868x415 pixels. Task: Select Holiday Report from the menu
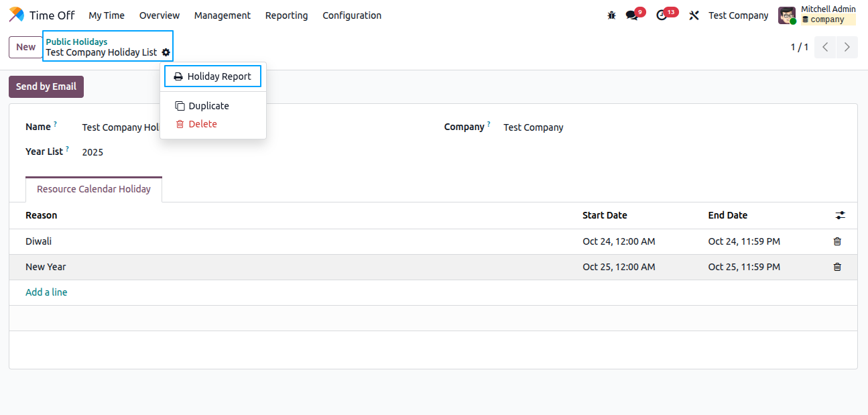point(212,76)
